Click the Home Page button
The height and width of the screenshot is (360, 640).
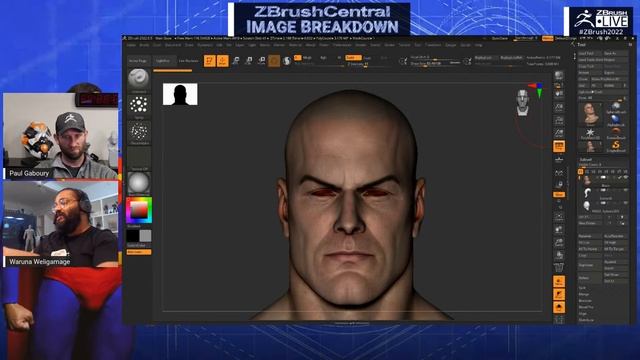(138, 61)
